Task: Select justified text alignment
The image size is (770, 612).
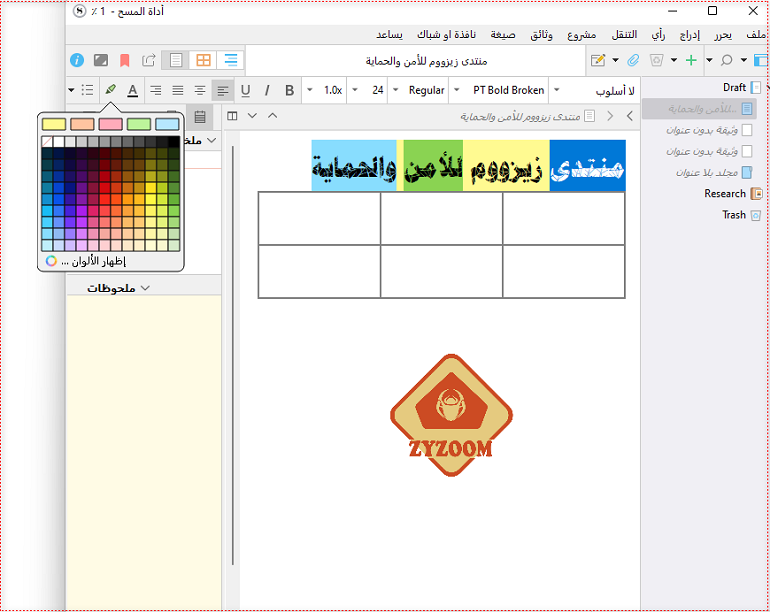Action: click(x=178, y=90)
